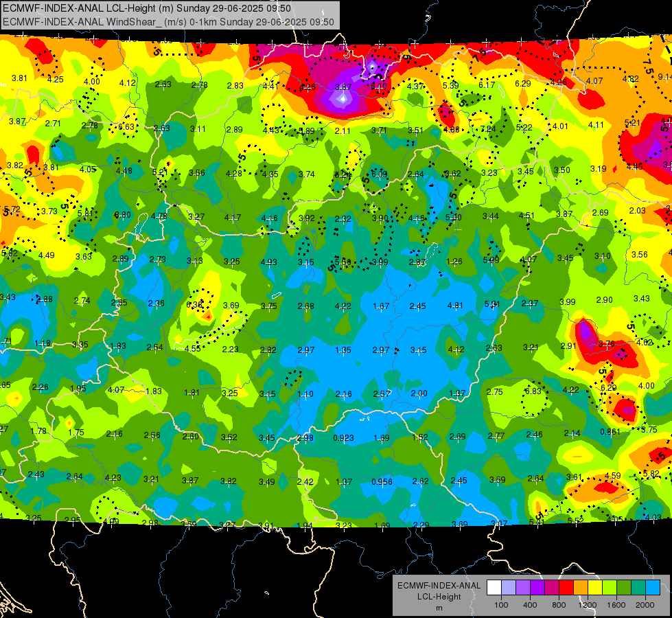
Task: Click the wind shear value 4.78
Action: click(159, 216)
